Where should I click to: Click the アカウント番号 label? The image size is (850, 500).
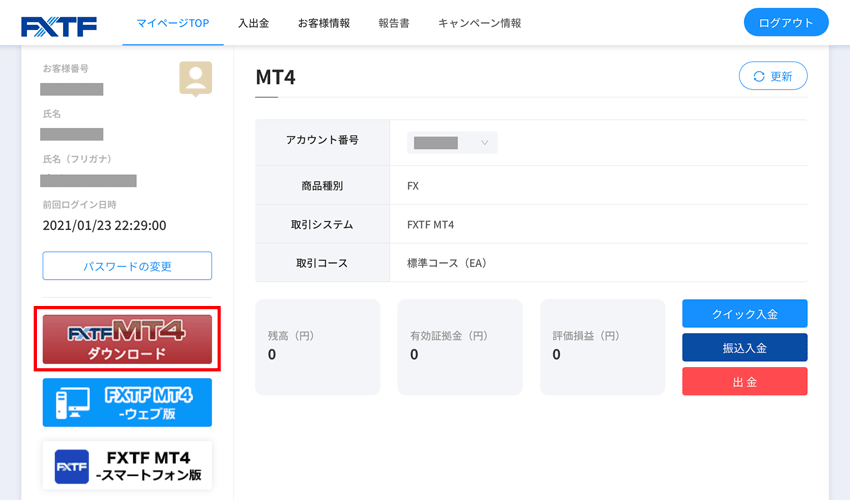322,140
